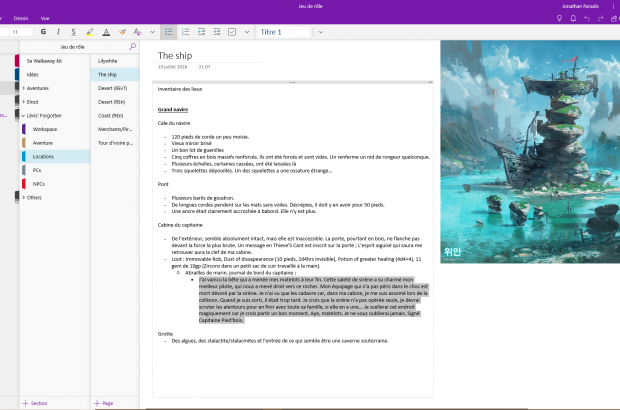620x410 pixels.
Task: Collapse the Lévis' Forgotten section group
Action: [23, 116]
